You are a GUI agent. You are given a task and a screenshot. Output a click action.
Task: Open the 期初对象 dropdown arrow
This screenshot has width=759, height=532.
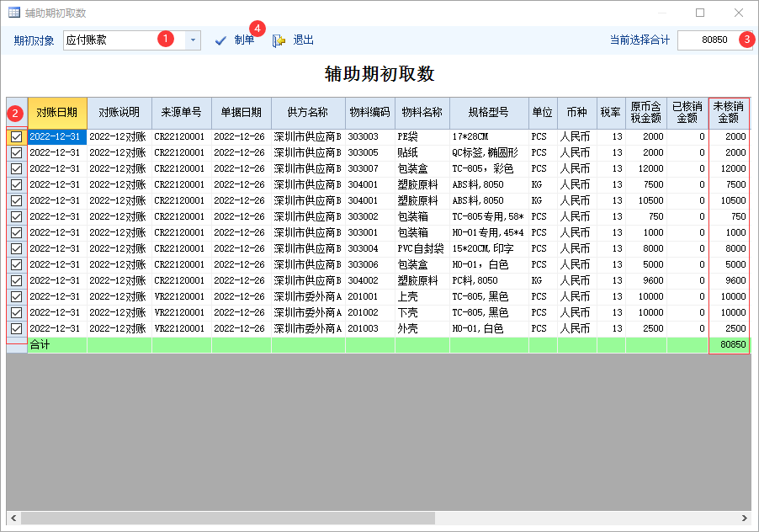(193, 40)
